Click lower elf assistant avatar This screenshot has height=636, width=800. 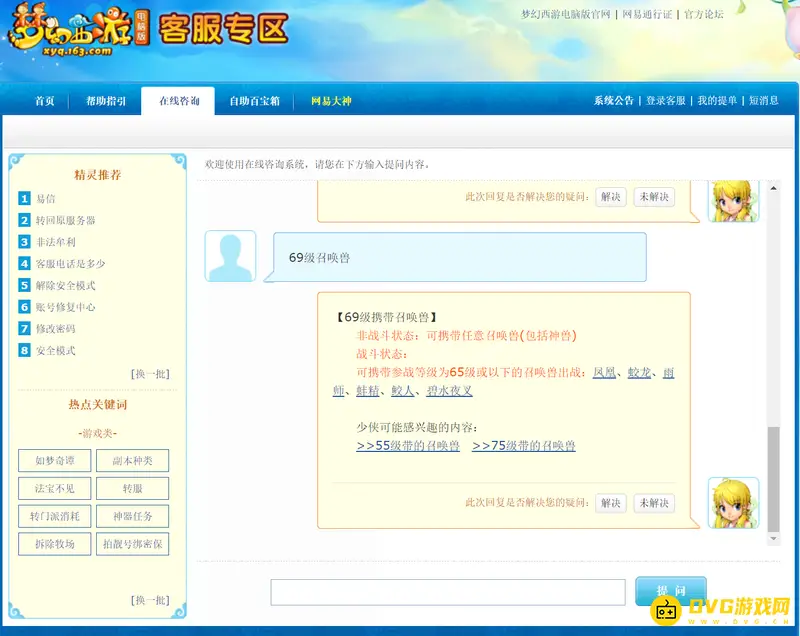(733, 503)
